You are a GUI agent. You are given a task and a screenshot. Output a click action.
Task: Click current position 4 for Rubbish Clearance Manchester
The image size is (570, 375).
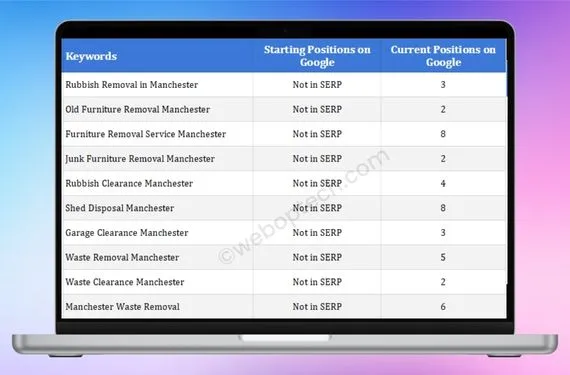point(443,184)
